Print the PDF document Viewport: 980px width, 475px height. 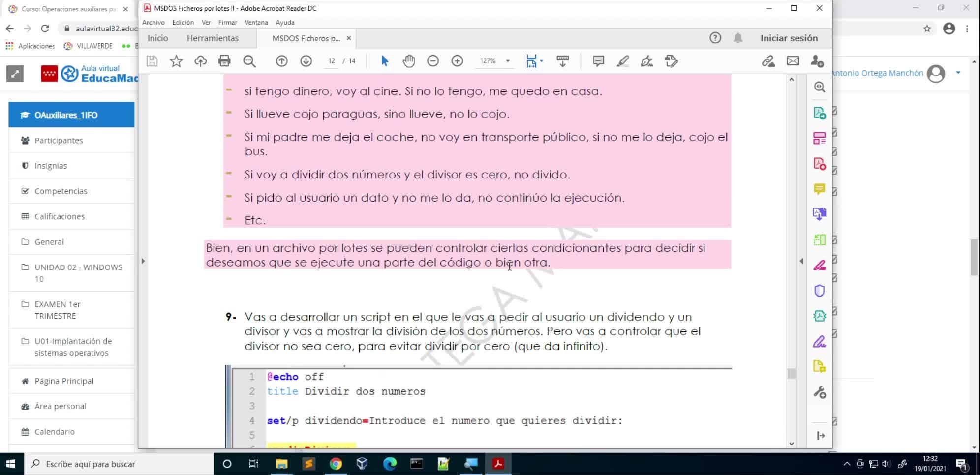pyautogui.click(x=224, y=61)
